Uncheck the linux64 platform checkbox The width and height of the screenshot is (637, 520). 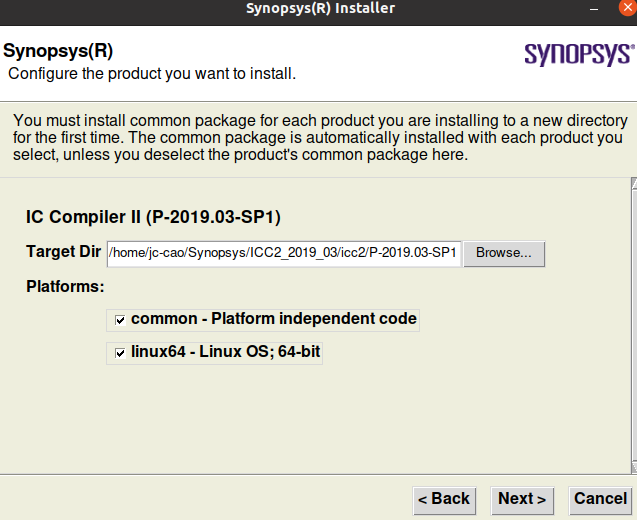click(x=120, y=352)
